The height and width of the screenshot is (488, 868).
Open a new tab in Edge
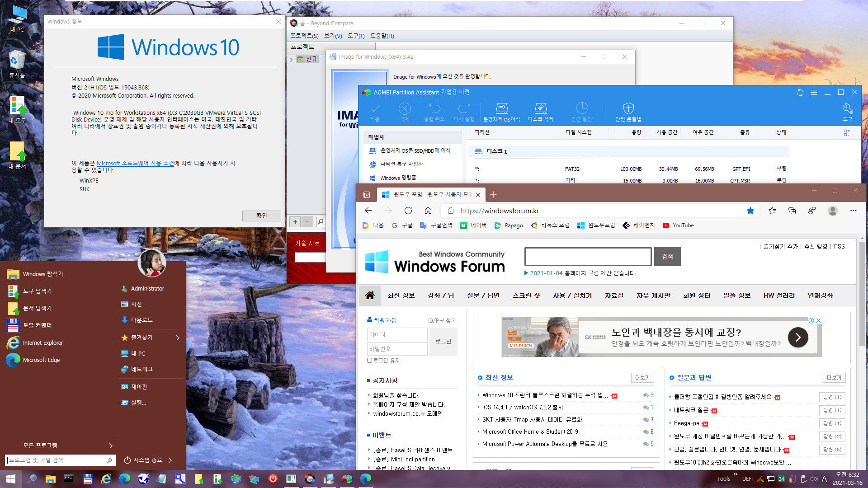point(493,195)
